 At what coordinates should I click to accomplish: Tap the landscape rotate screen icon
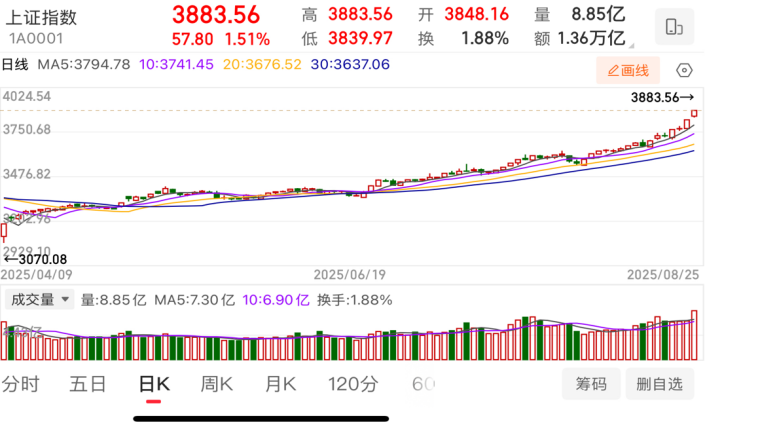click(x=674, y=27)
